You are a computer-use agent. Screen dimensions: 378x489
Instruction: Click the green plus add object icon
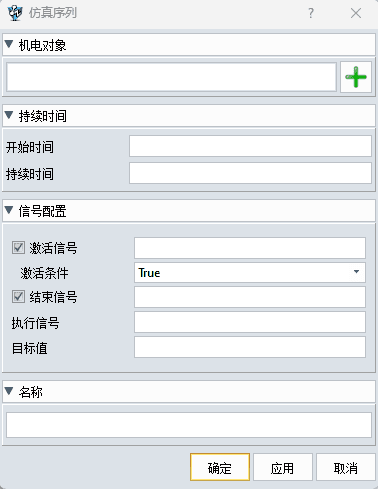tap(356, 77)
